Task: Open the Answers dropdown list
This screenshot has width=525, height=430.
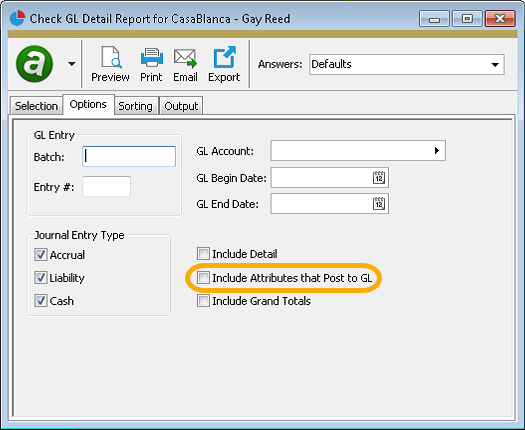Action: (x=495, y=65)
